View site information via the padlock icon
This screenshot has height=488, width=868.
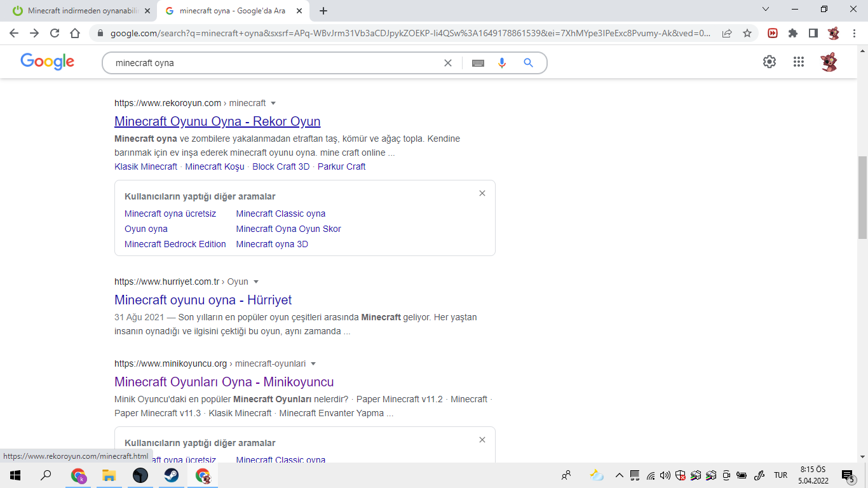point(100,33)
